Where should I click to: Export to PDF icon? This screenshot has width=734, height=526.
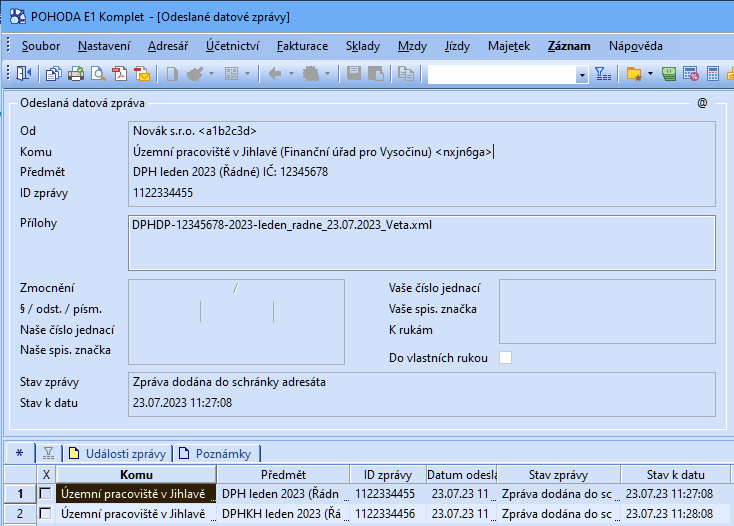click(120, 73)
